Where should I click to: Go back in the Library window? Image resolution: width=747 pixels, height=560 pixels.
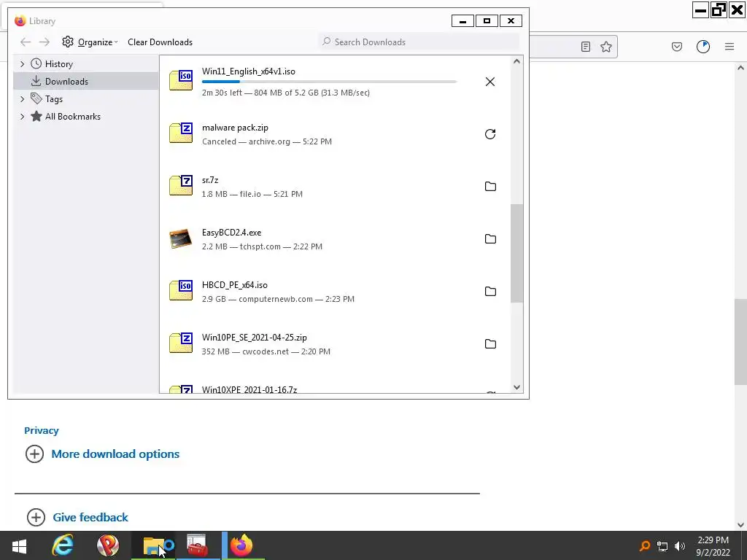click(x=26, y=42)
